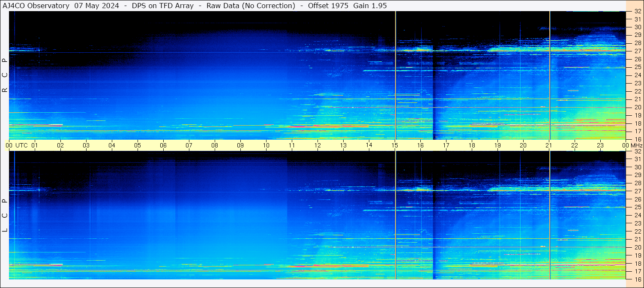Viewport: 644px width, 288px height.
Task: Select the 11 hour time marker
Action: [x=292, y=145]
